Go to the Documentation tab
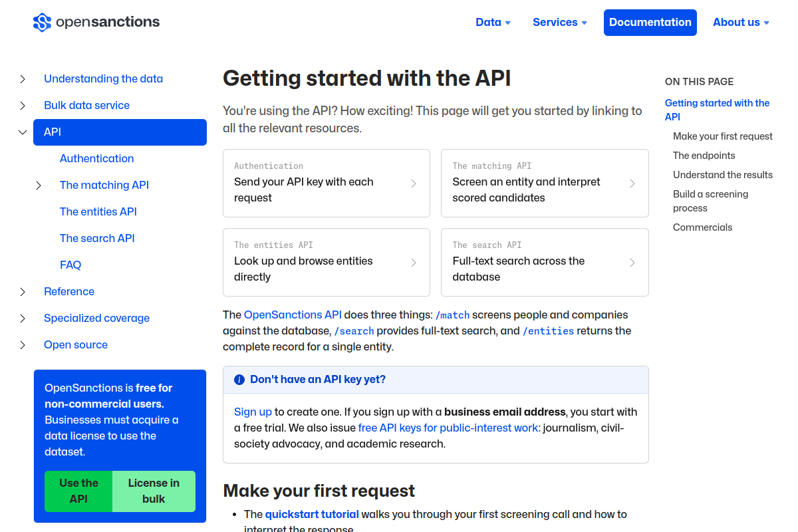The height and width of the screenshot is (532, 798). point(650,23)
